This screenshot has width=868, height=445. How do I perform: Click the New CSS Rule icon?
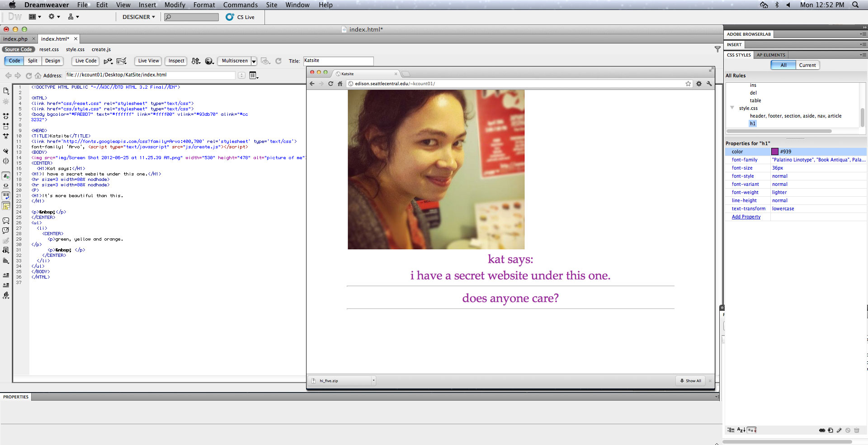click(830, 430)
